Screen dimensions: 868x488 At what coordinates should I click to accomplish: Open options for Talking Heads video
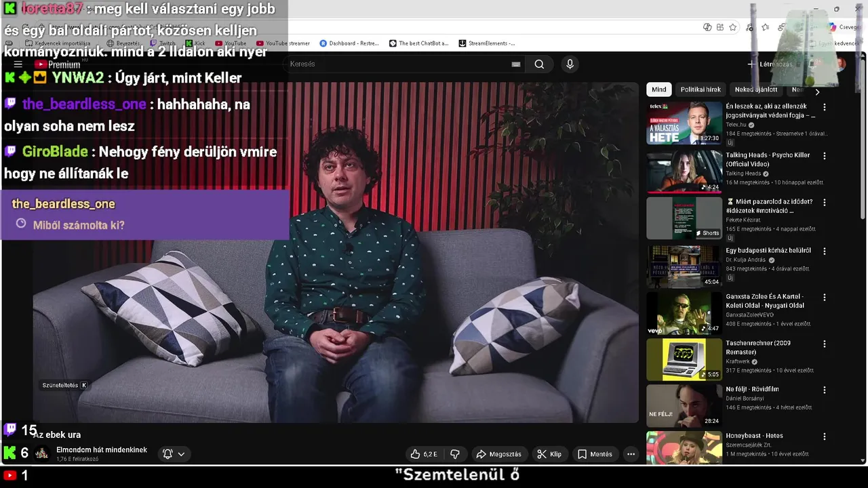(x=825, y=156)
